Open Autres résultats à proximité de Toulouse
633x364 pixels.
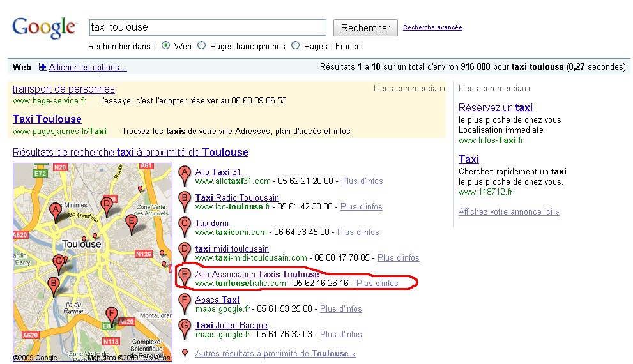click(275, 354)
